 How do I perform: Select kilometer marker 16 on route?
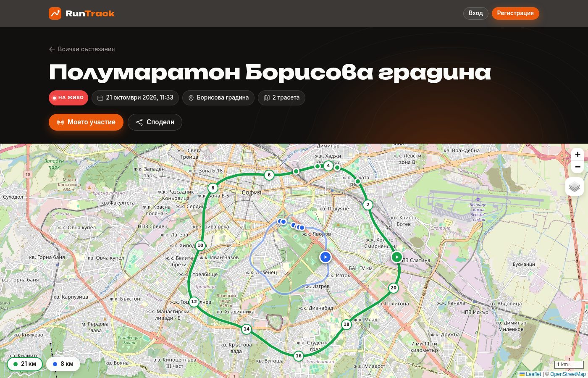pos(299,356)
